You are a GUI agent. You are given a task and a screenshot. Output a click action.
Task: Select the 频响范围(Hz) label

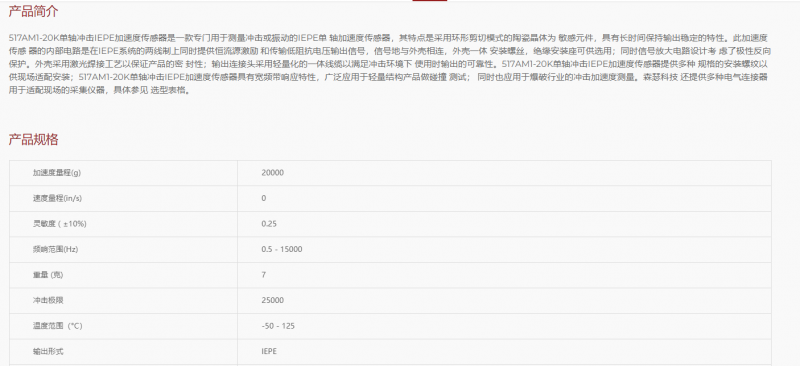pos(55,249)
